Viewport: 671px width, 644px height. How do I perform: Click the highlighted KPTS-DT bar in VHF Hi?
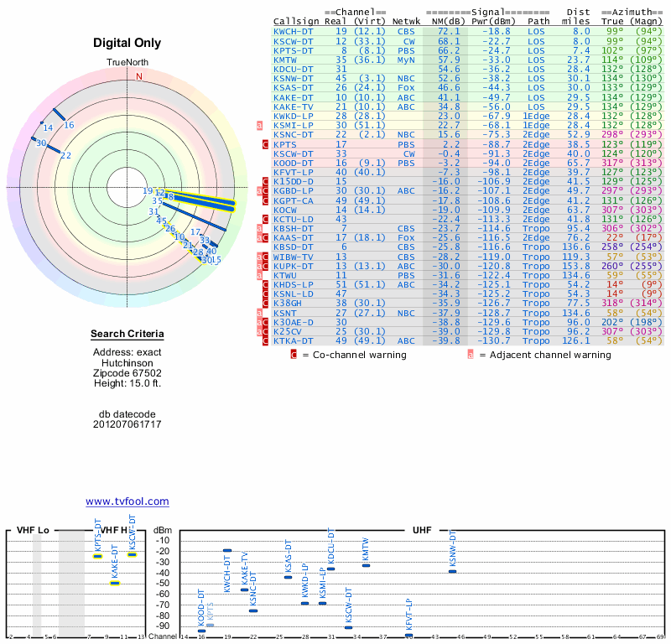pyautogui.click(x=97, y=556)
